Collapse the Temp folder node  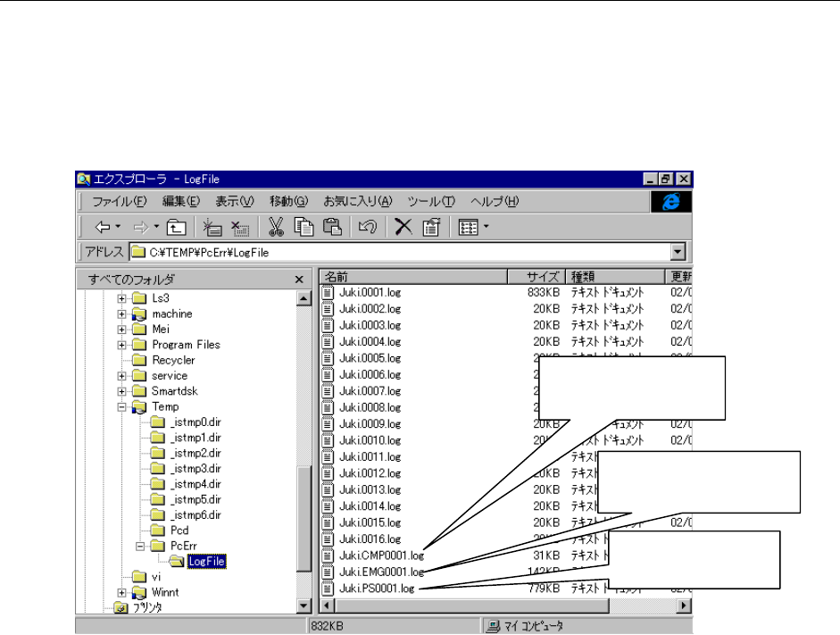[121, 407]
